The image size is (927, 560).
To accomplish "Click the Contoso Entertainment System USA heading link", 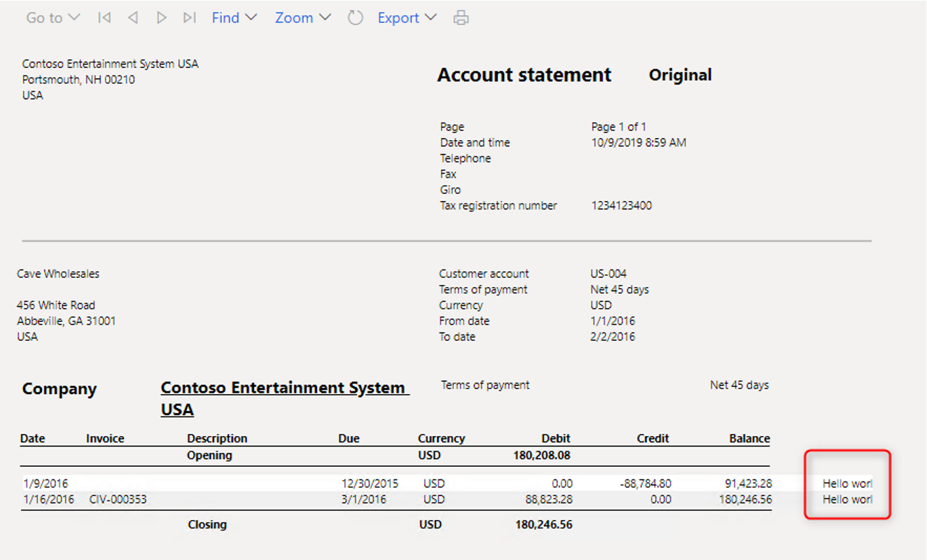I will point(285,398).
